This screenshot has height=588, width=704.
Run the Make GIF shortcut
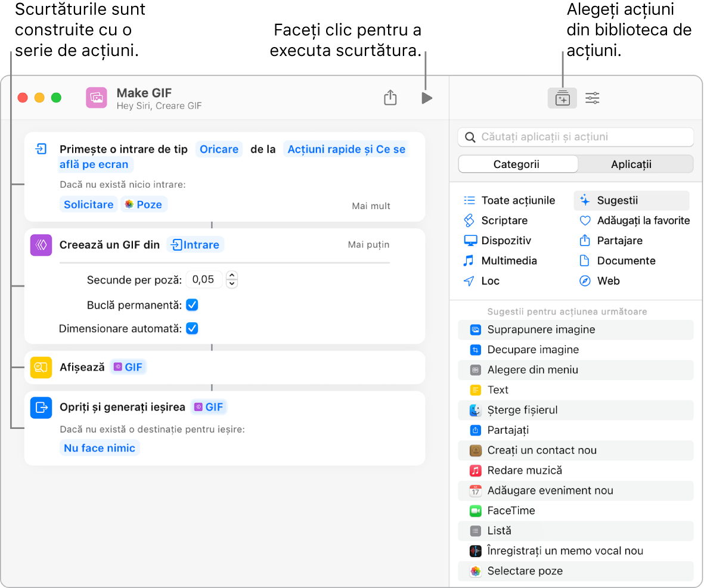[x=427, y=98]
